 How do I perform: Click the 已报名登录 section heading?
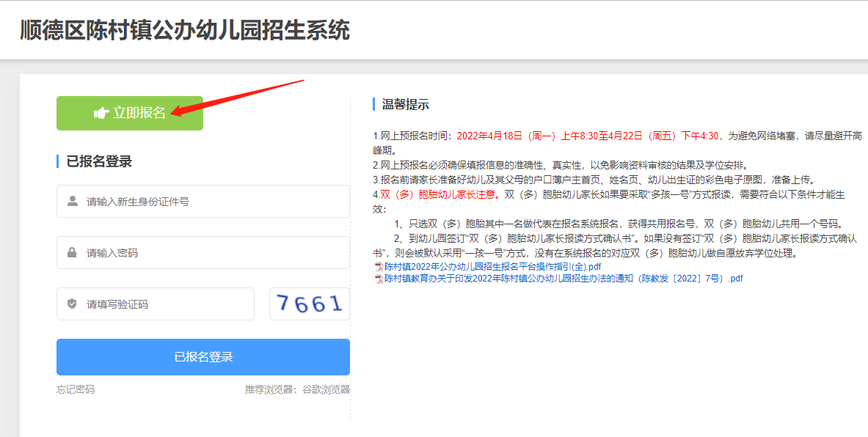click(99, 161)
